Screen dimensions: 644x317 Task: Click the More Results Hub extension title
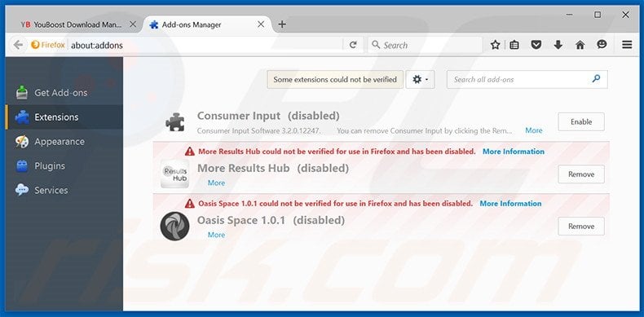243,168
